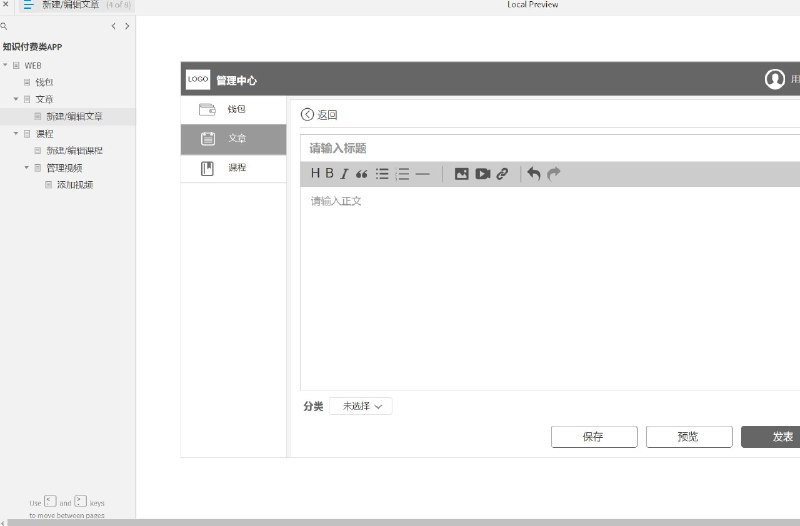Go to next page with right chevron
The height and width of the screenshot is (526, 800).
tap(127, 26)
